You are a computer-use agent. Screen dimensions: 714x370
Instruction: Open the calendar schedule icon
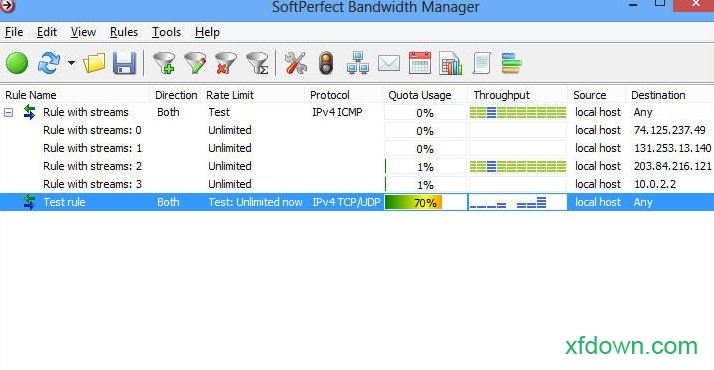(x=420, y=63)
